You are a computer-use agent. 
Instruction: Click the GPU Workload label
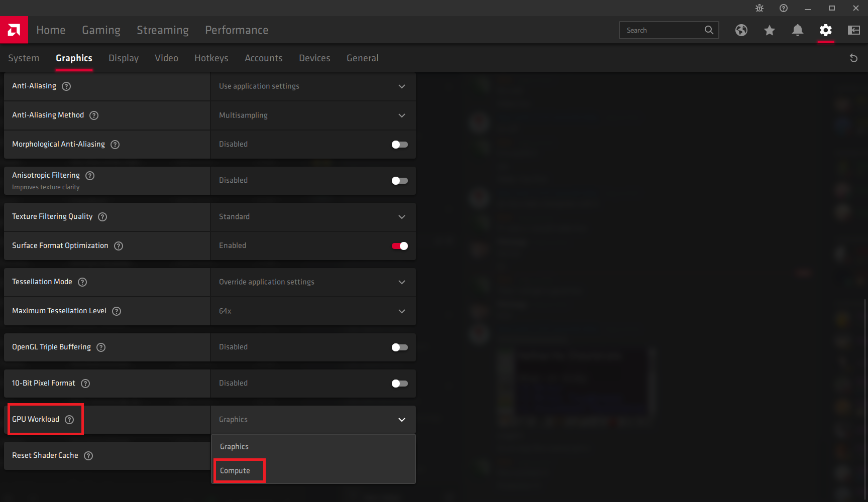coord(36,420)
